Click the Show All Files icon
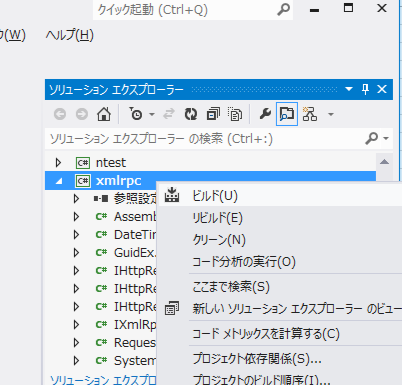The height and width of the screenshot is (385, 402). click(235, 114)
